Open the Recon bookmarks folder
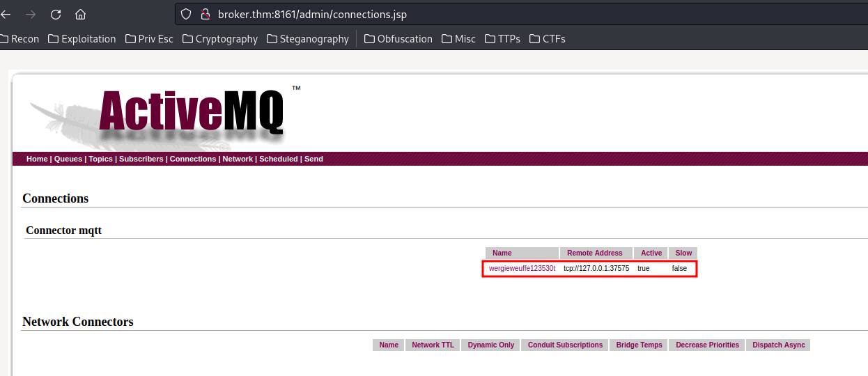Image resolution: width=868 pixels, height=376 pixels. click(x=20, y=39)
